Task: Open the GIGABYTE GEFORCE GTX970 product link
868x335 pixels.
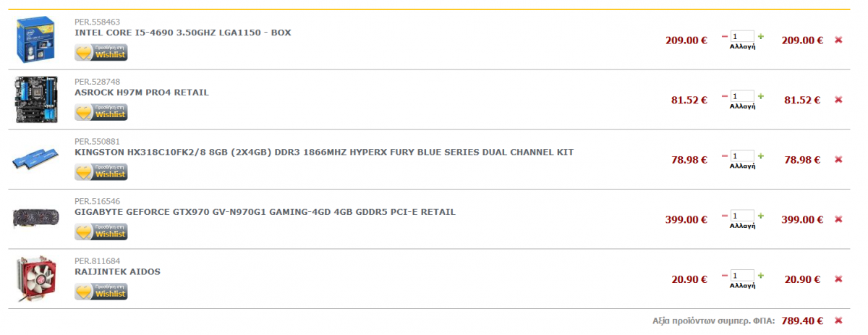Action: point(265,212)
